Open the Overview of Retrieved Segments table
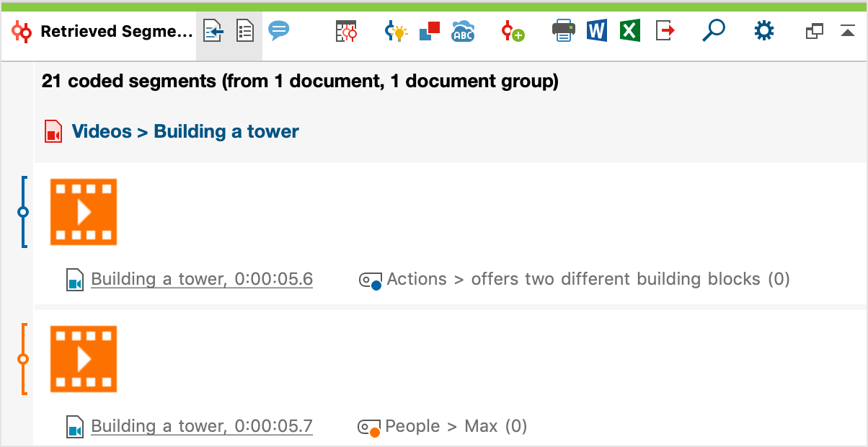This screenshot has height=447, width=868. click(x=347, y=31)
